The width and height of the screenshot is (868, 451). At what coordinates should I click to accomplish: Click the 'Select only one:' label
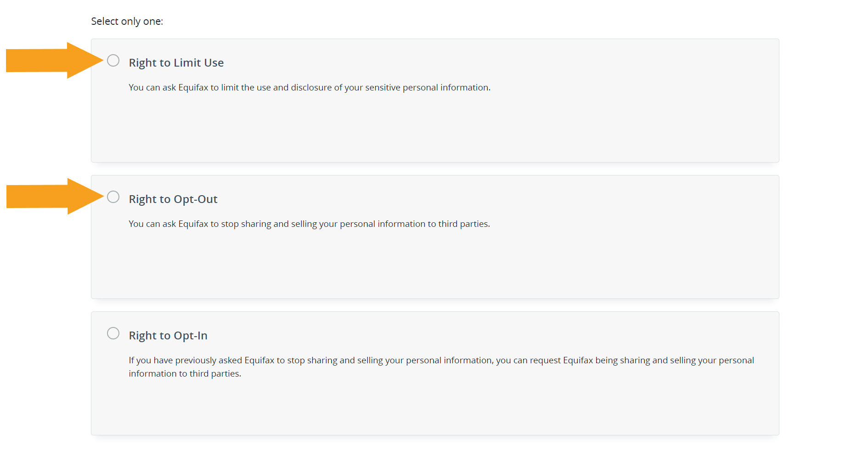click(x=127, y=22)
